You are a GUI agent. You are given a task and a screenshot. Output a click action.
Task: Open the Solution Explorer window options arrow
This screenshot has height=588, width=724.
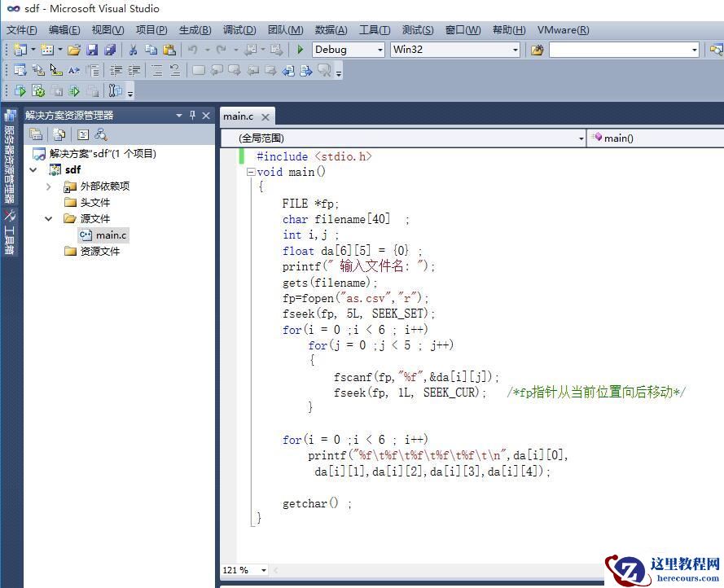[179, 116]
